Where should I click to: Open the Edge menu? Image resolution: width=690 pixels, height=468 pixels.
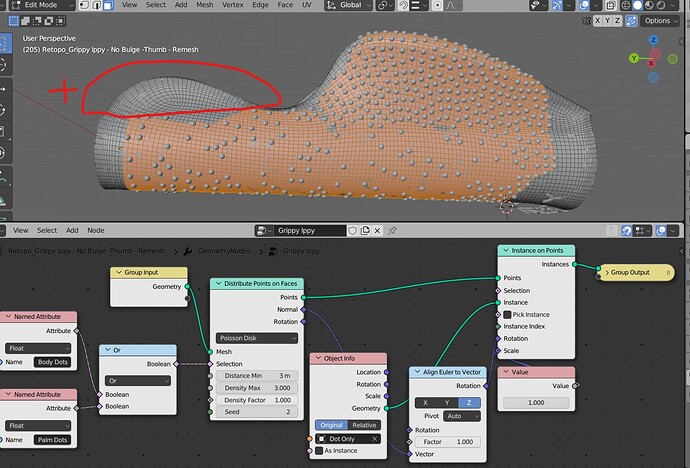(x=260, y=5)
